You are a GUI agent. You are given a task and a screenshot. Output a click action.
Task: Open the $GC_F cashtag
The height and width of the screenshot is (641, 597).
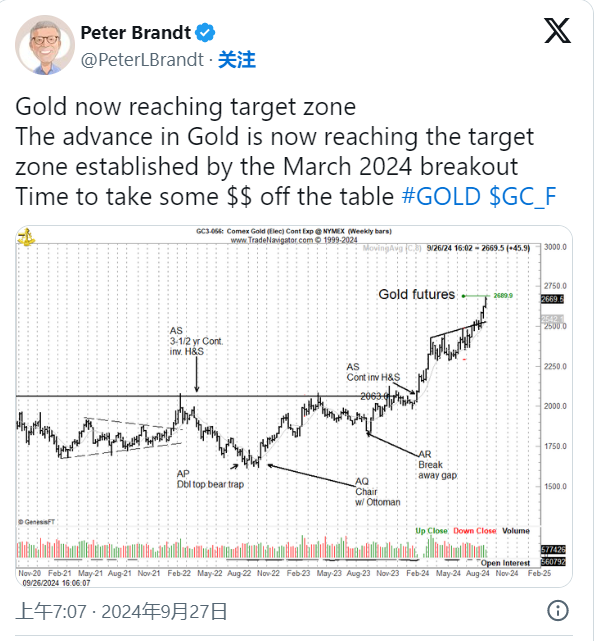pyautogui.click(x=523, y=196)
